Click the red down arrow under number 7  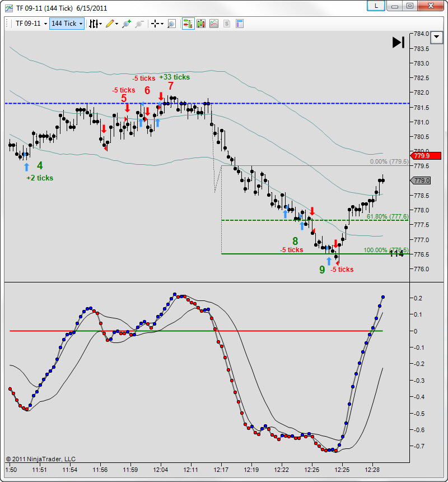point(161,96)
